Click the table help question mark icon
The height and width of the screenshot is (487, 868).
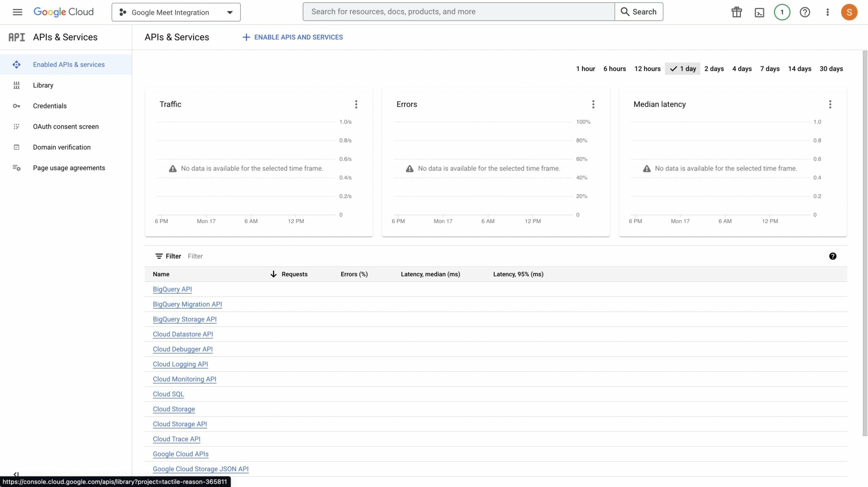coord(833,256)
